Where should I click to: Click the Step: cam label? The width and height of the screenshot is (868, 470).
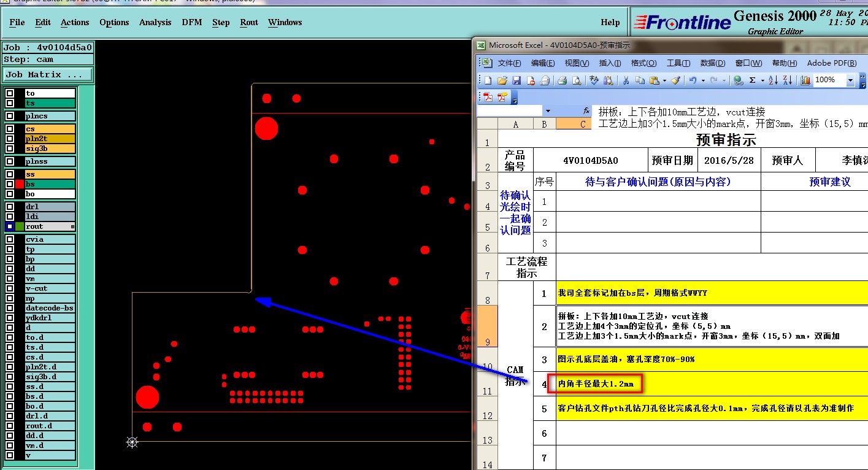point(48,60)
